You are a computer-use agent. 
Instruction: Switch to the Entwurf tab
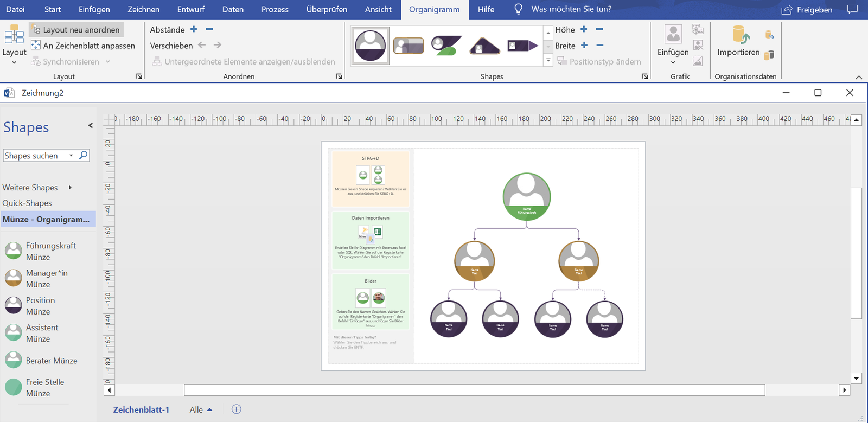(191, 9)
